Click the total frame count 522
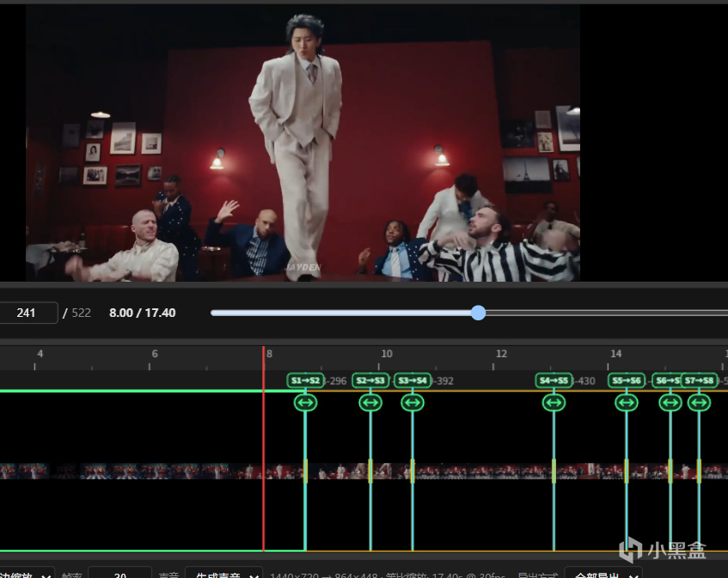 coord(82,313)
